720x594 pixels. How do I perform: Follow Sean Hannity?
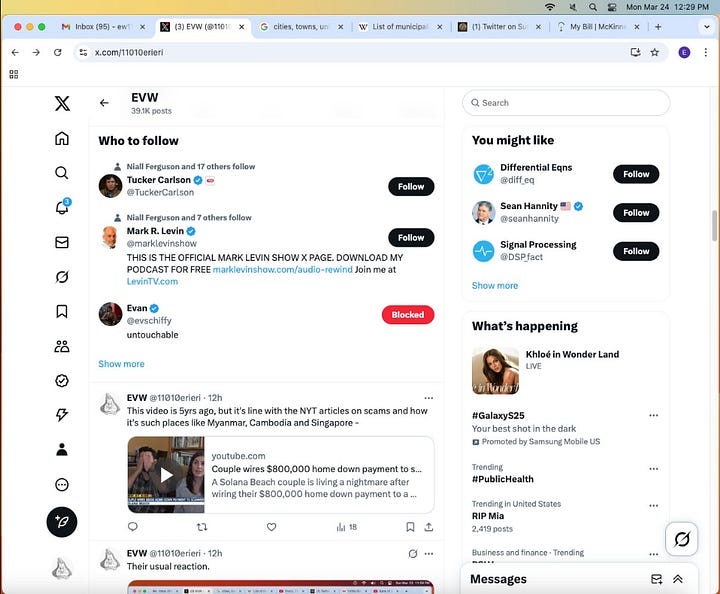click(636, 213)
